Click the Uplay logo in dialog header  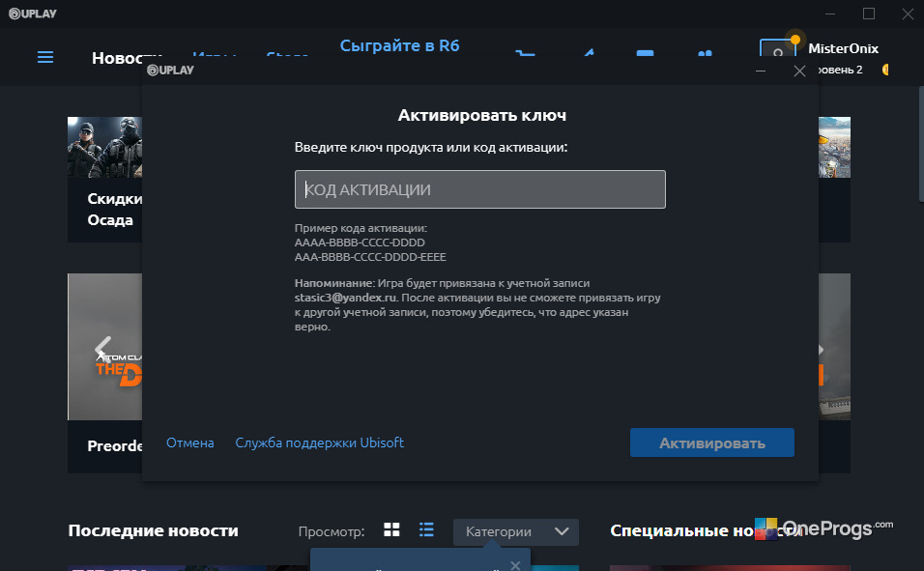(170, 71)
